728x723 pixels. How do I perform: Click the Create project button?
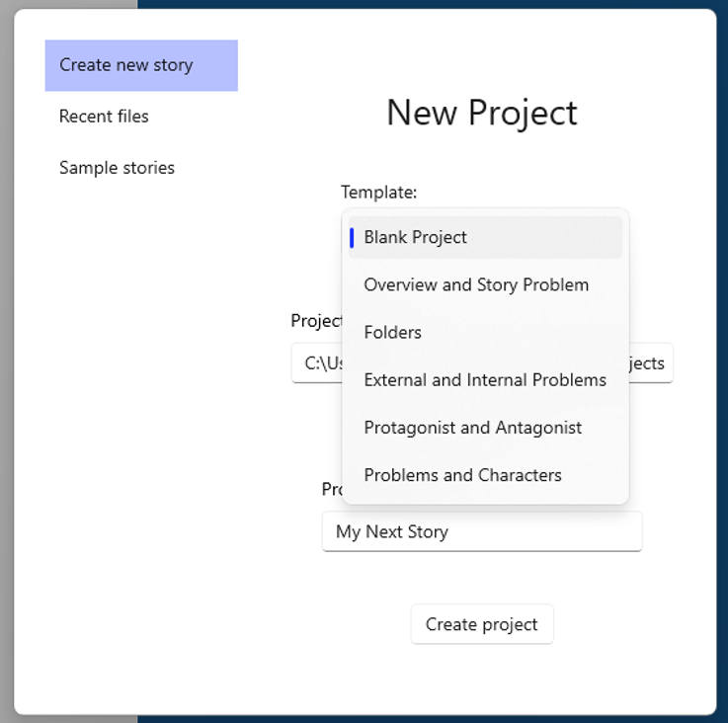coord(482,624)
